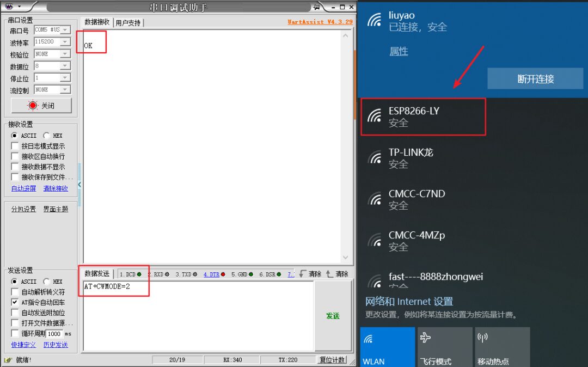Select ASCII in send settings
The width and height of the screenshot is (588, 367).
(x=15, y=281)
